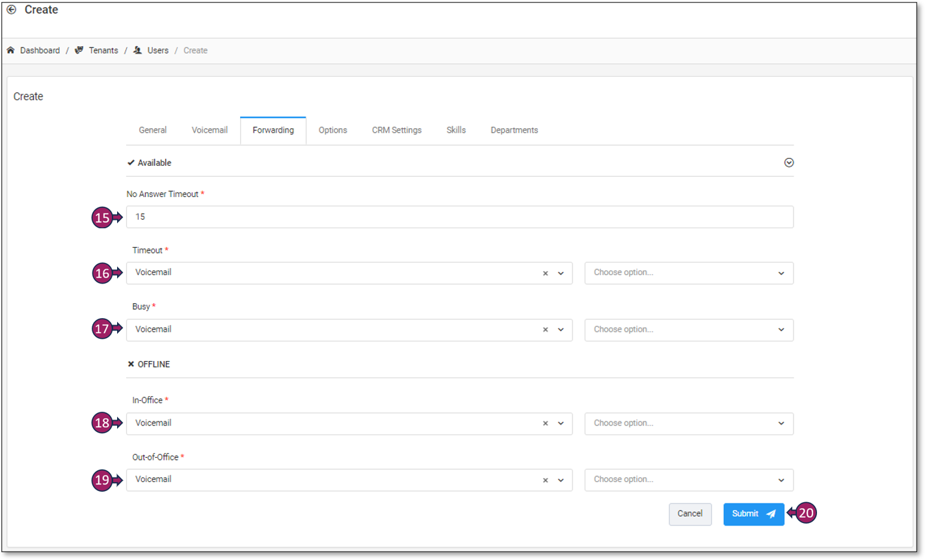The height and width of the screenshot is (560, 925).
Task: Switch to the Voicemail tab
Action: [x=209, y=131]
